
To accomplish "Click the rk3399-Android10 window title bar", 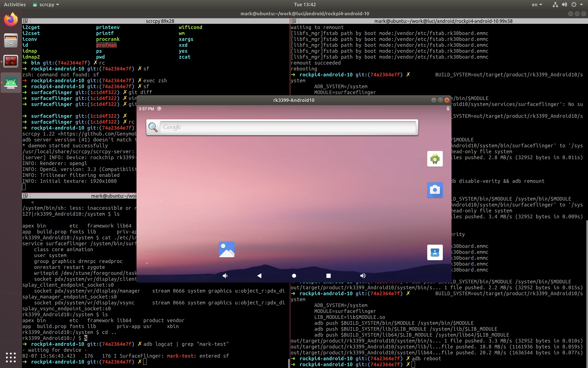I will coord(294,100).
